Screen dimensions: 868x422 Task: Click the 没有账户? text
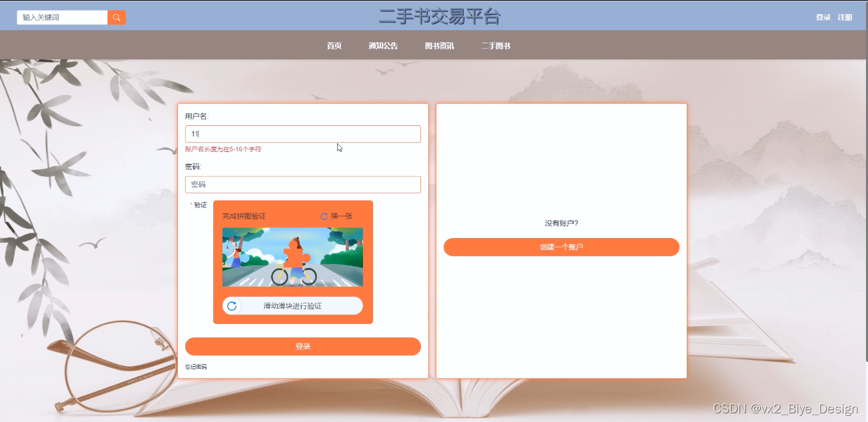pos(562,223)
